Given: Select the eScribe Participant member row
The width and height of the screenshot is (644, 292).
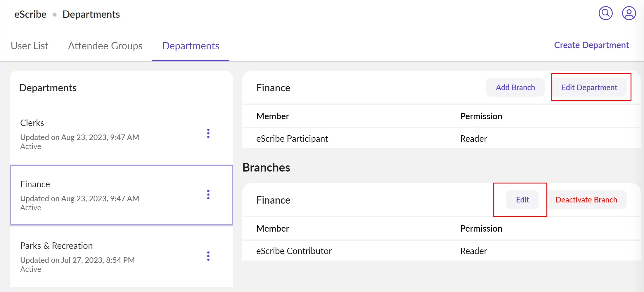Looking at the screenshot, I should [292, 139].
